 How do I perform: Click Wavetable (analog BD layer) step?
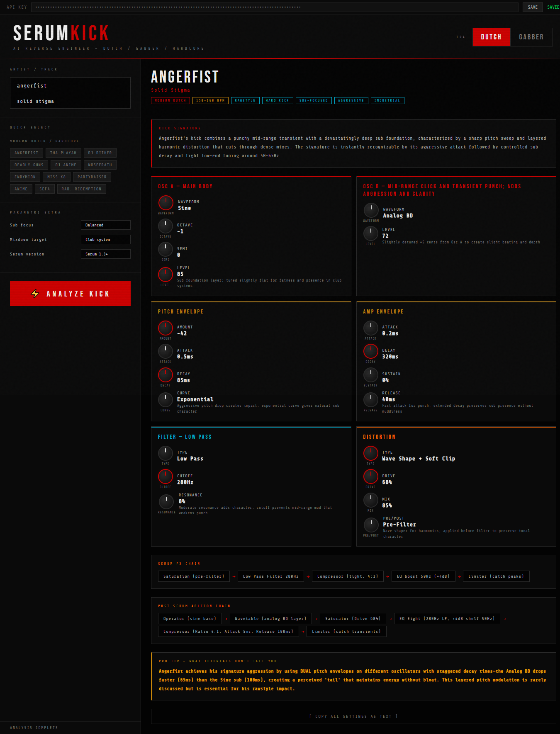pos(271,619)
